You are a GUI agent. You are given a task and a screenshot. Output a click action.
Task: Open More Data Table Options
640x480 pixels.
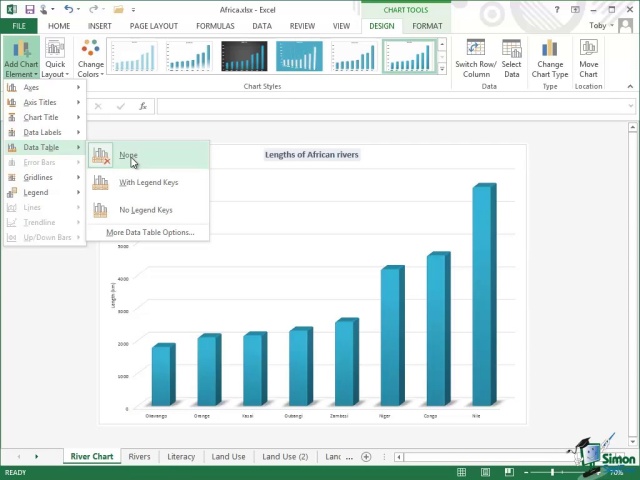(x=150, y=232)
